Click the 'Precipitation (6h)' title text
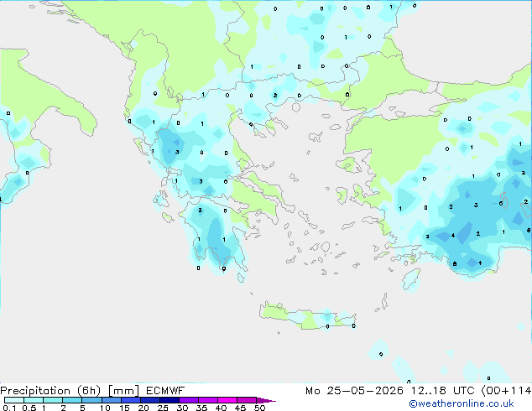Screen dimensions: 532x411 tap(50, 391)
